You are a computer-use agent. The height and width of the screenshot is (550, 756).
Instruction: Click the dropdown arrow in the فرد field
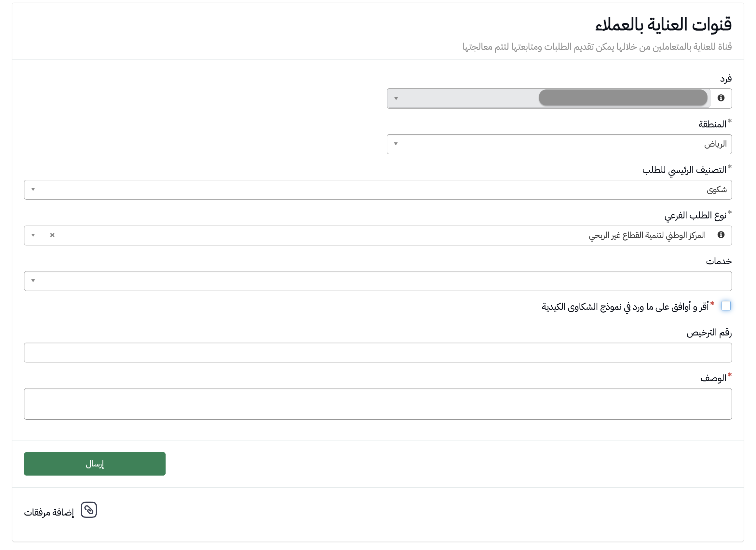coord(396,98)
